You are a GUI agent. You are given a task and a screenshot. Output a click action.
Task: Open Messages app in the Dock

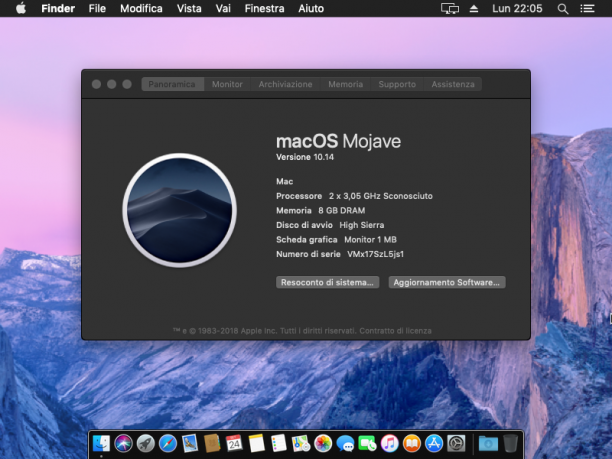point(345,444)
